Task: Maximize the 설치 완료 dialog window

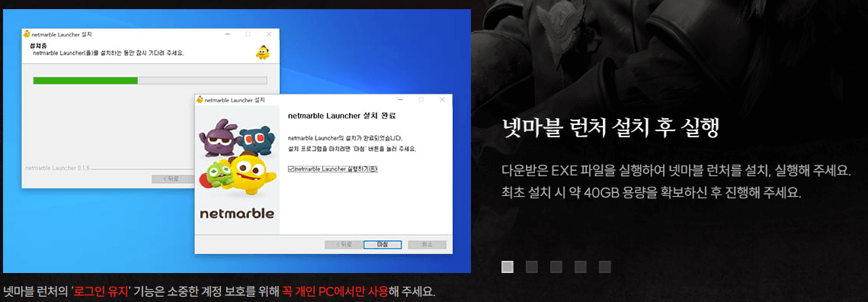Action: coord(421,100)
